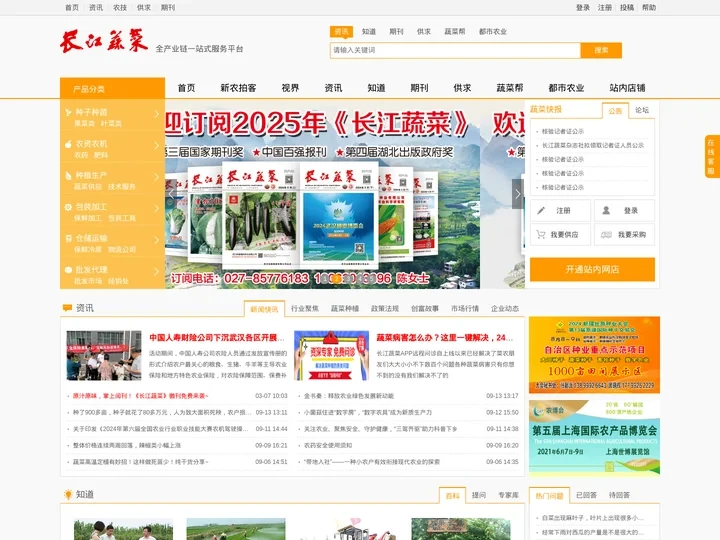This screenshot has width=720, height=540.
Task: Expand the 农资农机 category chevron
Action: tap(157, 145)
